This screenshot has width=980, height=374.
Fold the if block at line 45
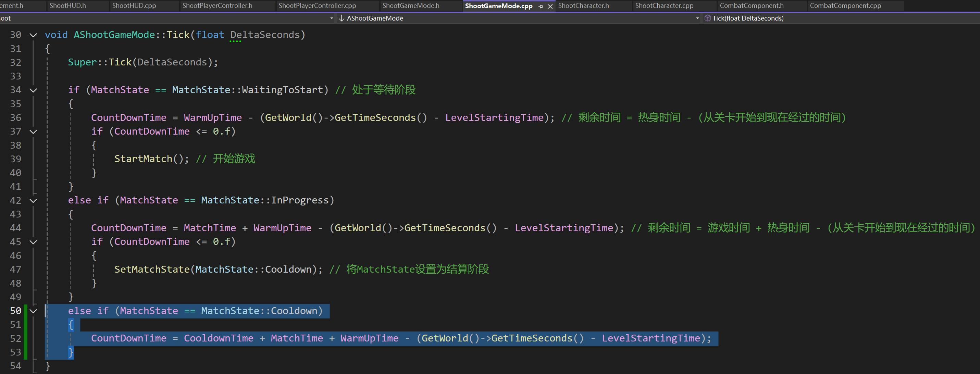[34, 242]
